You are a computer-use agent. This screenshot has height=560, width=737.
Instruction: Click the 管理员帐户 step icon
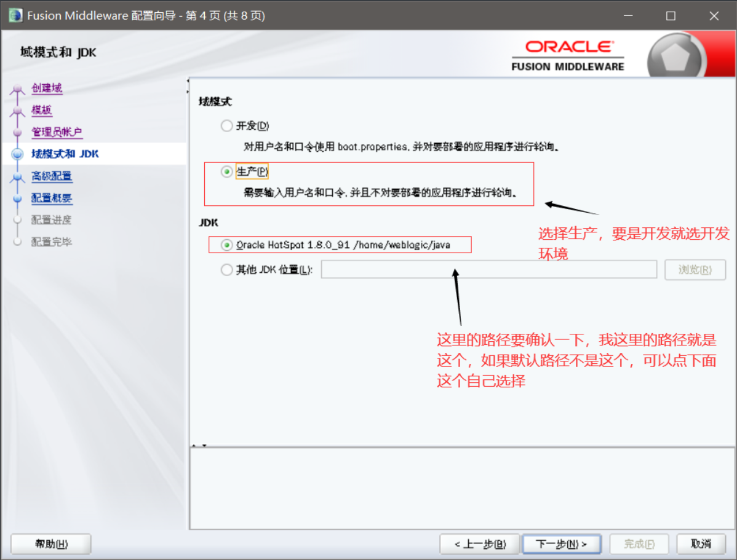18,132
